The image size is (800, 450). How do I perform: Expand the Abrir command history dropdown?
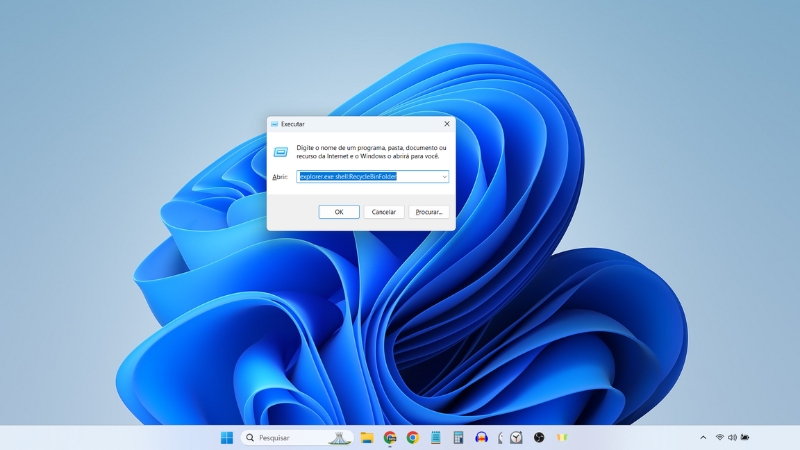click(444, 176)
